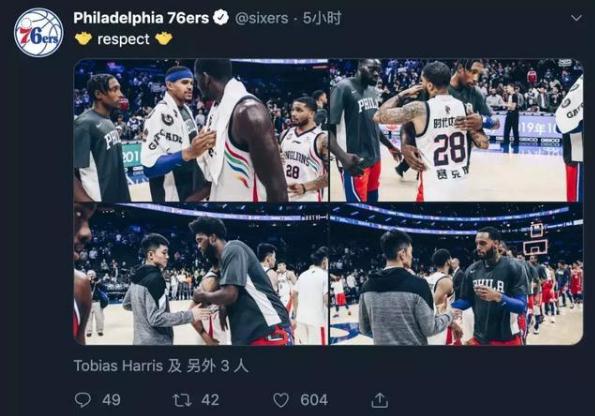Click the left handshake emoji before respect

[83, 38]
